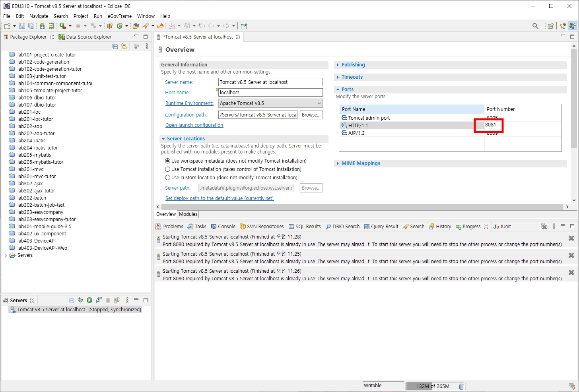Collapse the Server Locations section
This screenshot has height=392, width=579.
(x=163, y=139)
